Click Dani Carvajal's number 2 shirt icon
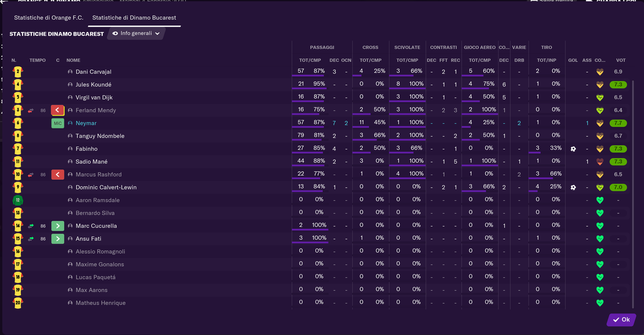Image resolution: width=644 pixels, height=335 pixels. click(18, 71)
